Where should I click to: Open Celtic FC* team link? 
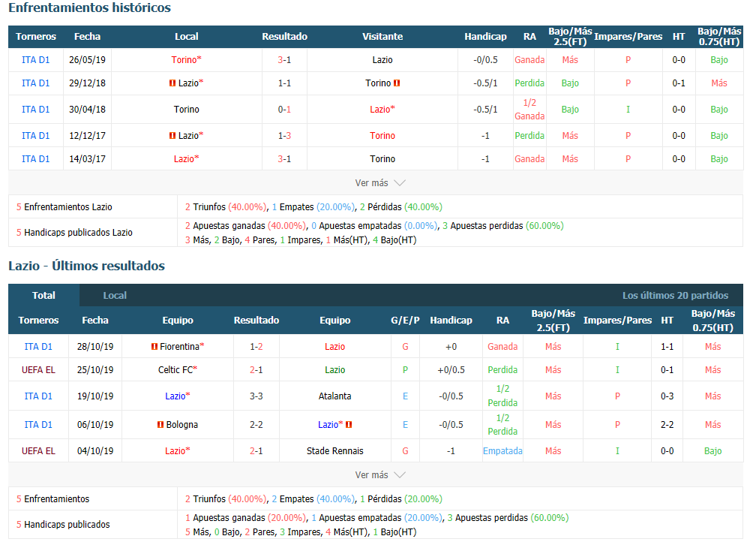pos(178,369)
